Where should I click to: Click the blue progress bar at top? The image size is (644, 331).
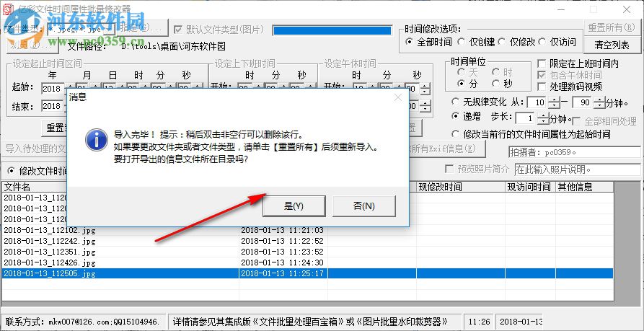click(x=332, y=30)
